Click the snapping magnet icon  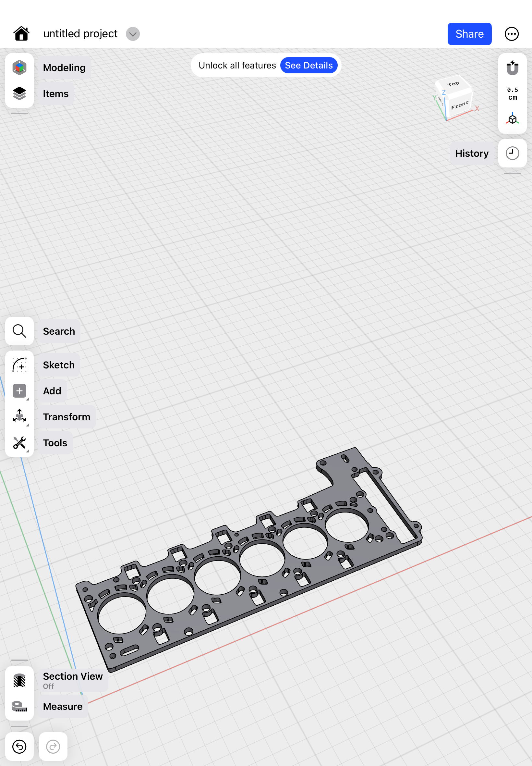point(512,68)
